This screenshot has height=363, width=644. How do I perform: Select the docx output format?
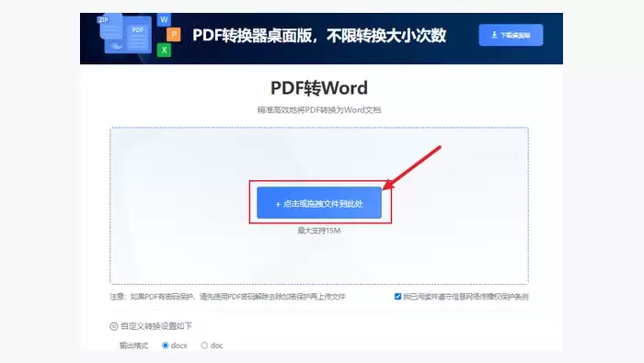click(x=165, y=346)
